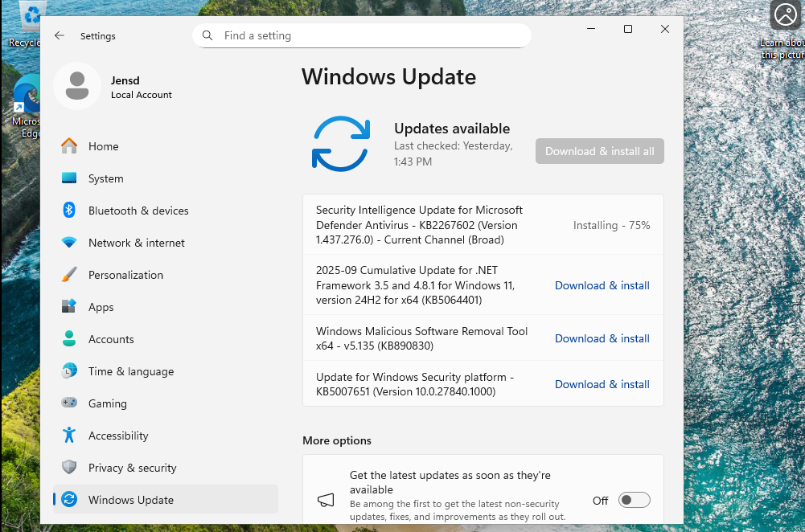The image size is (805, 532).
Task: Download & install .NET Framework cumulative update
Action: pos(602,286)
